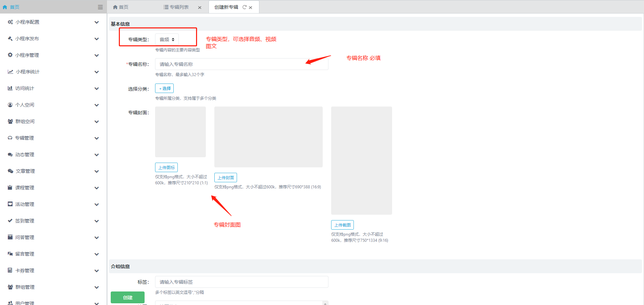Click the 小程序配置 gears icon
Viewport: 644px width, 305px height.
(x=10, y=22)
